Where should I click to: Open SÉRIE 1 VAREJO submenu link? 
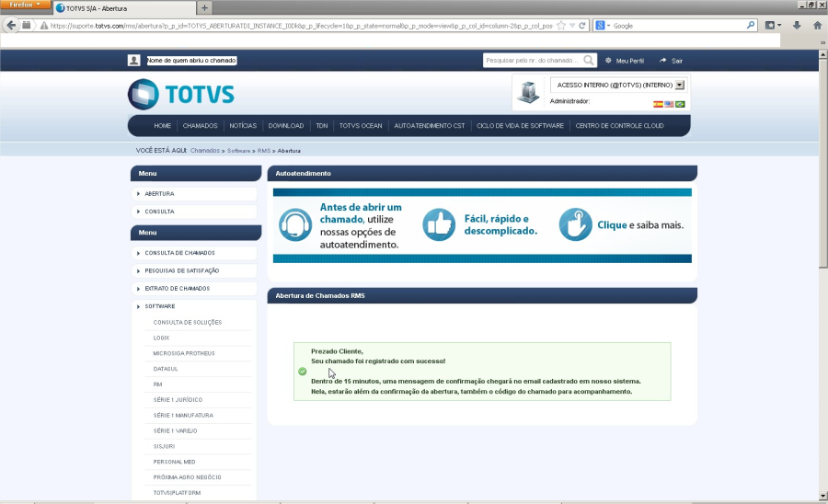pos(176,431)
